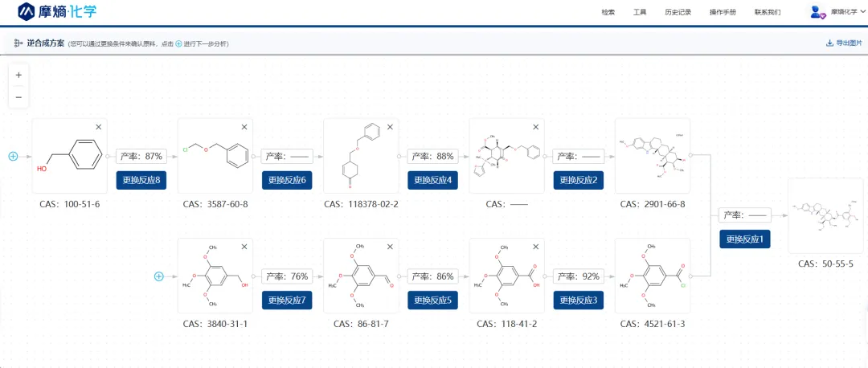Click the zoom out minus button

(x=18, y=96)
